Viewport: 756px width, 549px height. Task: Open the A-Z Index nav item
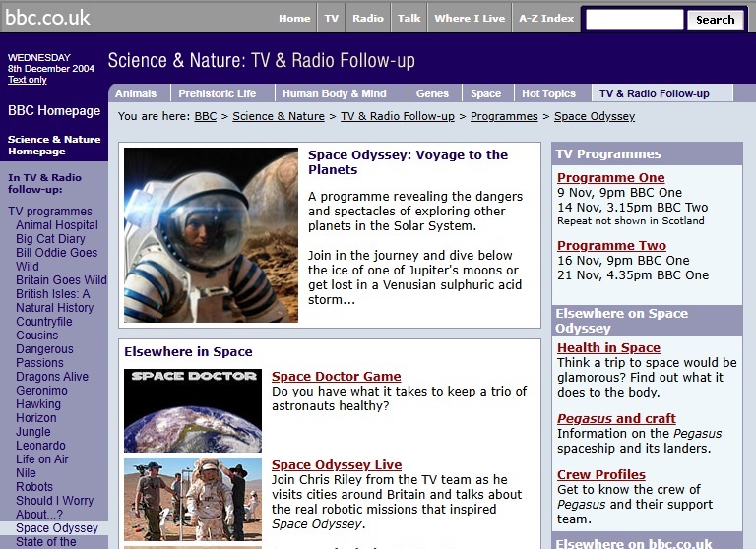pyautogui.click(x=546, y=19)
